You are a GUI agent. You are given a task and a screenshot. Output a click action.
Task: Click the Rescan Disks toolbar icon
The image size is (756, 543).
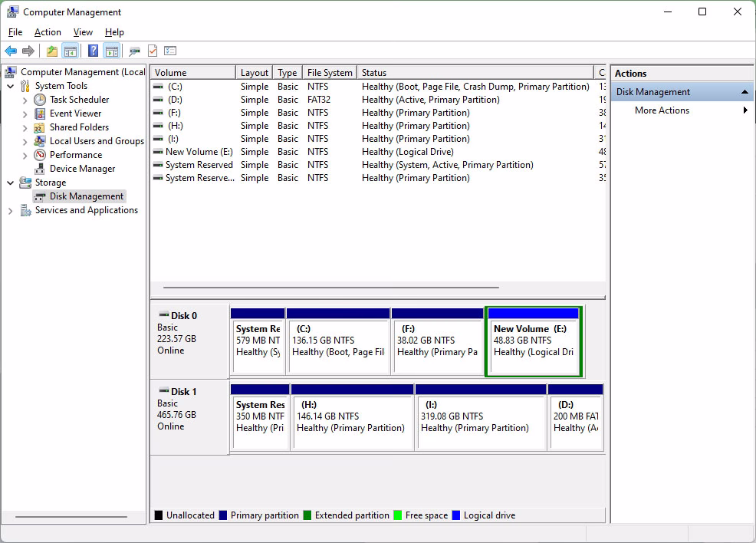tap(134, 51)
